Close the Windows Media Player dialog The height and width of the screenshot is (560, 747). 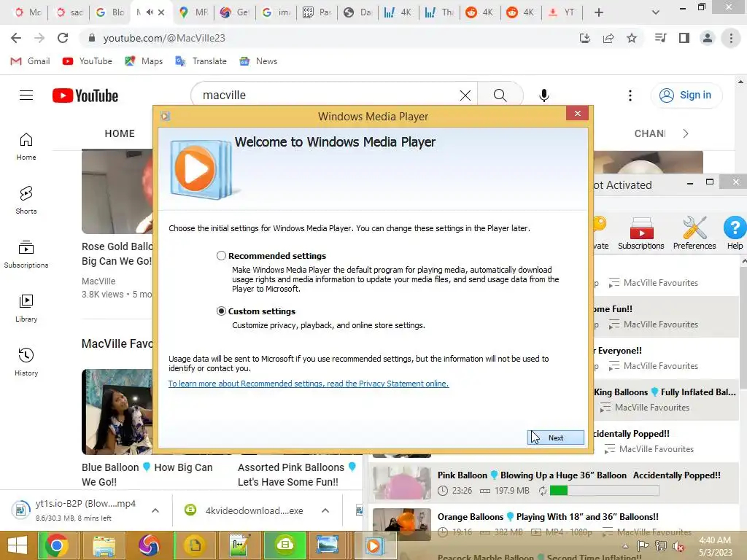click(578, 113)
